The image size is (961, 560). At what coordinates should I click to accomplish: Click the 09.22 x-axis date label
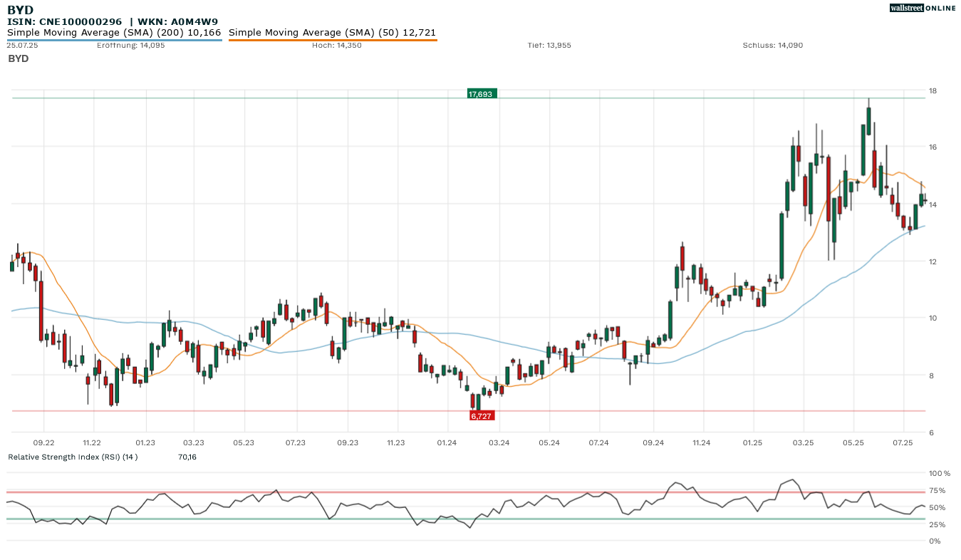(43, 442)
